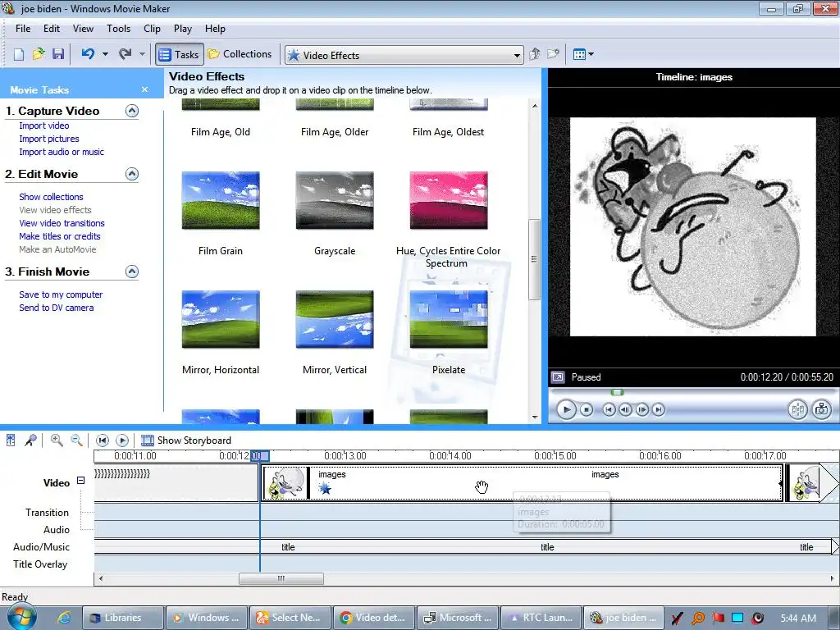Screen dimensions: 840x630
Task: Open the redo history dropdown arrow
Action: pyautogui.click(x=142, y=54)
